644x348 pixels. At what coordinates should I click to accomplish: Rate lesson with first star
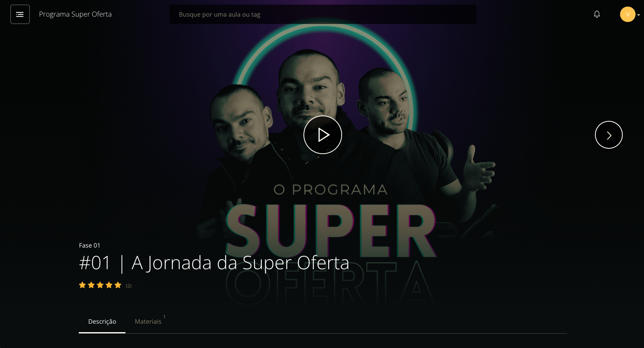pos(82,285)
